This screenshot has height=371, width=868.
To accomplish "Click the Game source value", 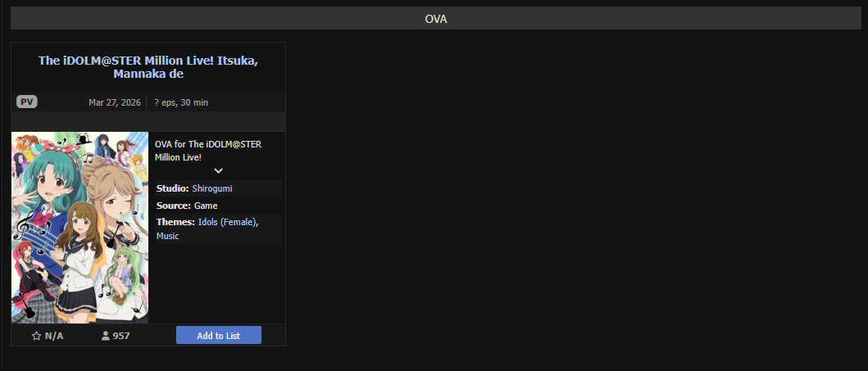I will click(x=206, y=206).
